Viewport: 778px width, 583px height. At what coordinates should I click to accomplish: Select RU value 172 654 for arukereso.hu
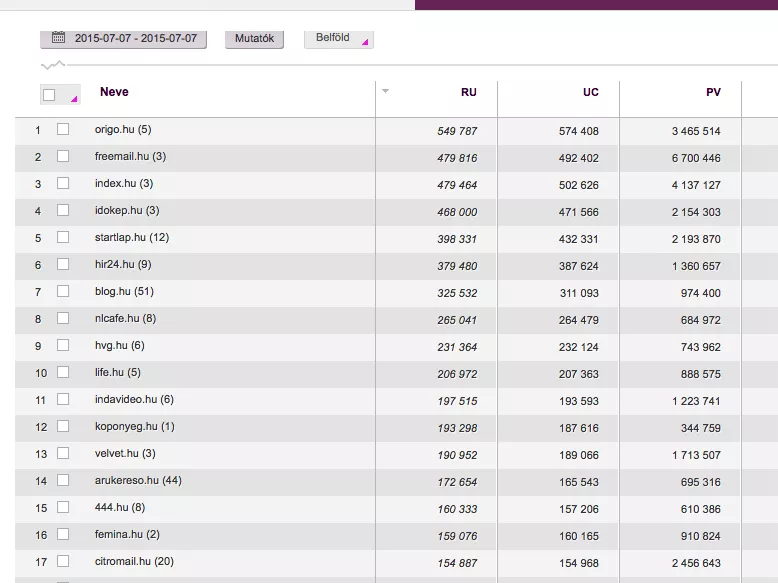click(x=457, y=482)
